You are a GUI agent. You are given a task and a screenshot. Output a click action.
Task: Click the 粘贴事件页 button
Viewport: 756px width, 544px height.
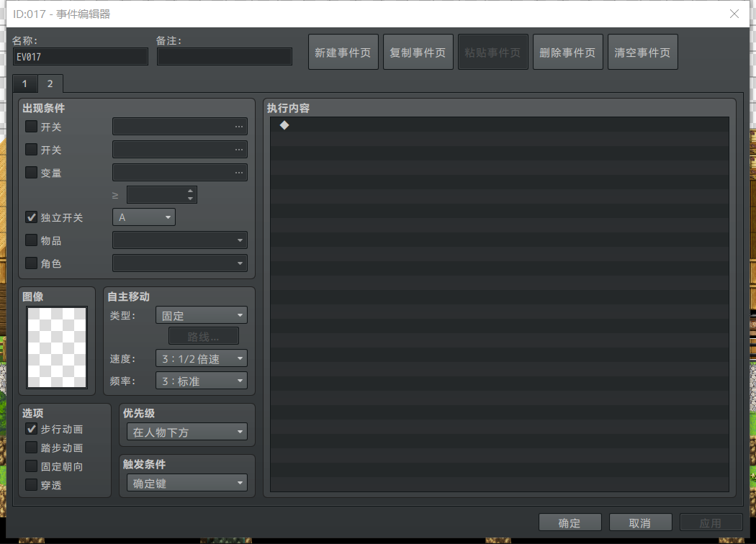pyautogui.click(x=492, y=52)
